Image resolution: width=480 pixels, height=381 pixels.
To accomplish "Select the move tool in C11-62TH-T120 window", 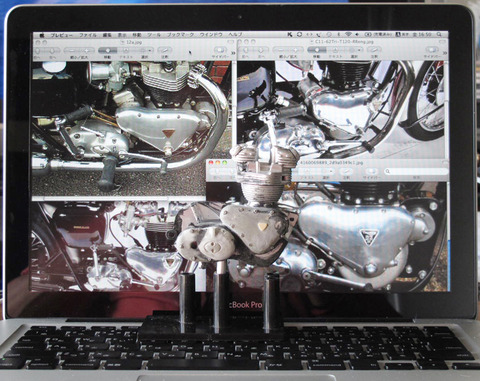I will [317, 50].
